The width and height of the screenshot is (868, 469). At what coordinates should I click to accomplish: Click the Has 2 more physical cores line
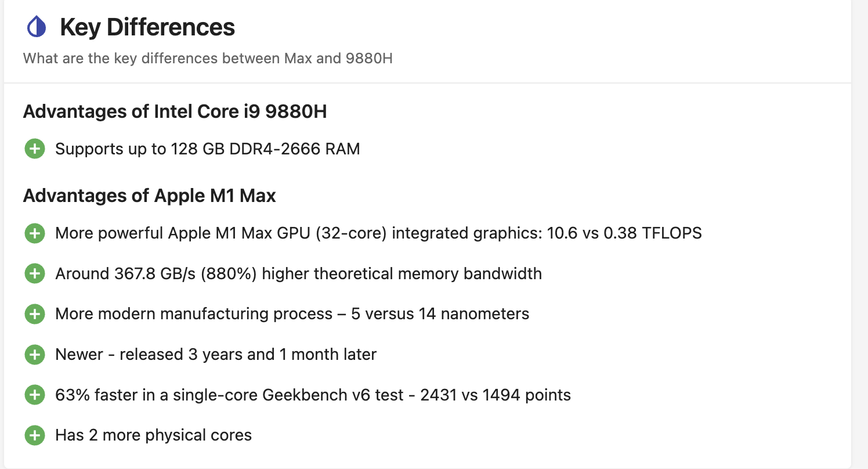click(153, 435)
